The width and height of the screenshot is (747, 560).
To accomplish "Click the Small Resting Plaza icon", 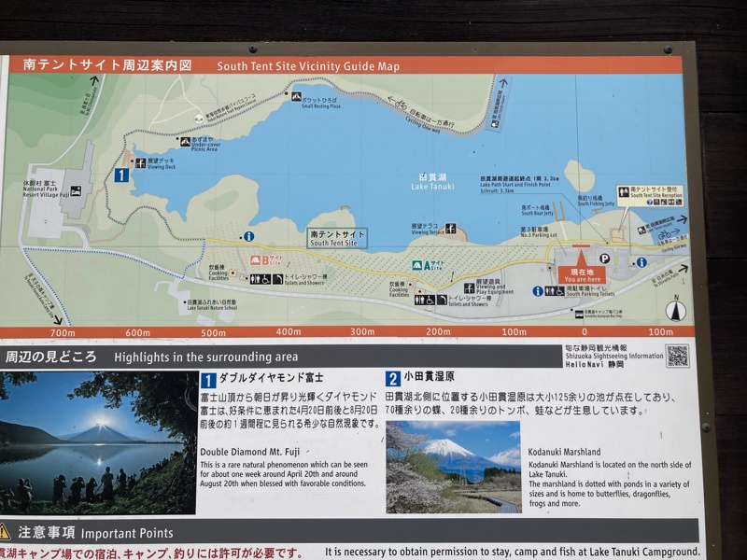I will (296, 97).
